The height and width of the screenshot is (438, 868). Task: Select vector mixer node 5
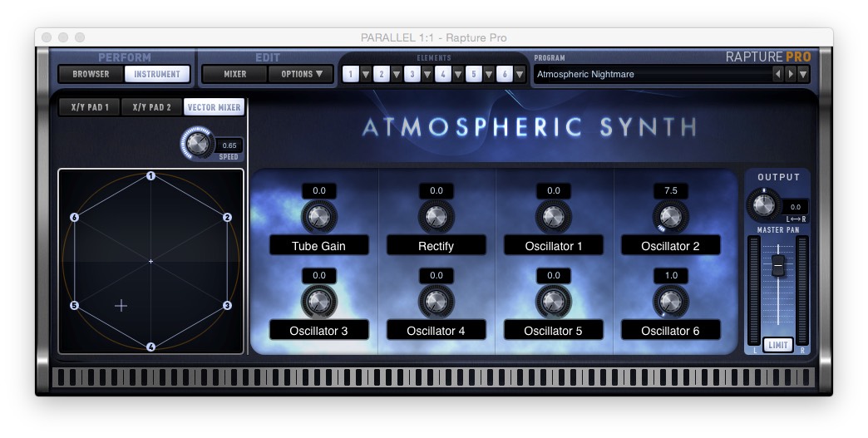[74, 305]
